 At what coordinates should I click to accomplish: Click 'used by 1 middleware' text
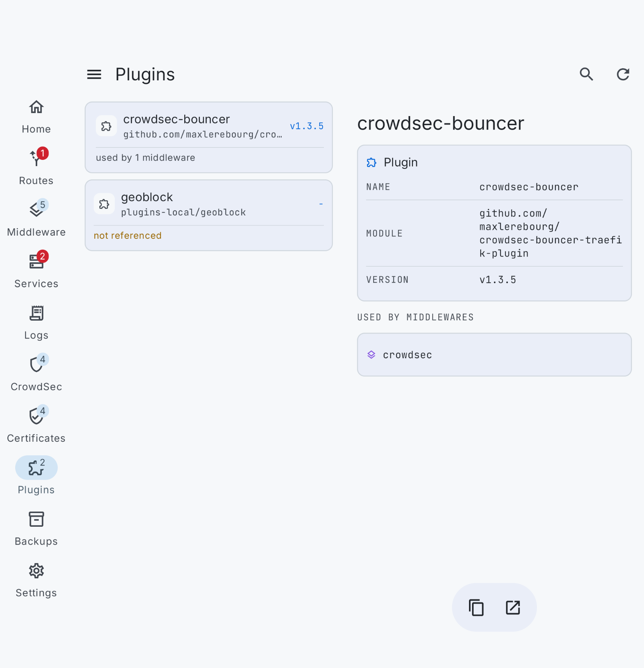tap(145, 158)
